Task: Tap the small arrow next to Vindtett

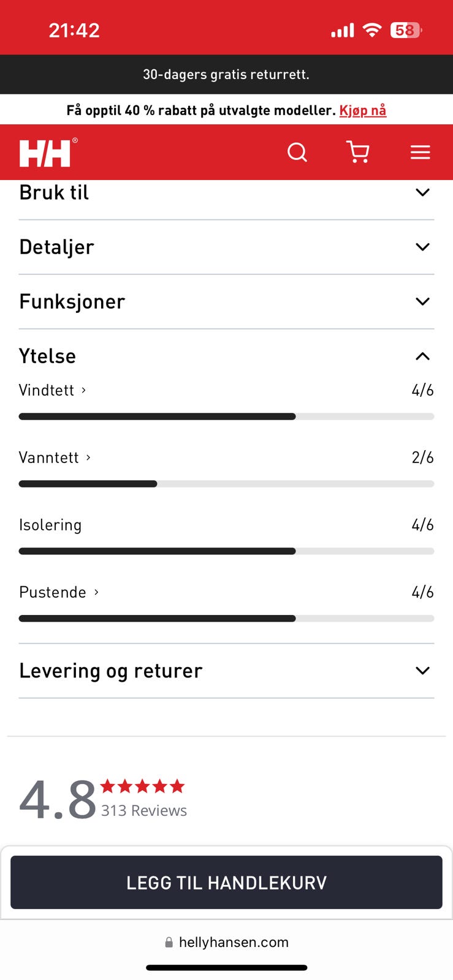Action: click(x=84, y=390)
